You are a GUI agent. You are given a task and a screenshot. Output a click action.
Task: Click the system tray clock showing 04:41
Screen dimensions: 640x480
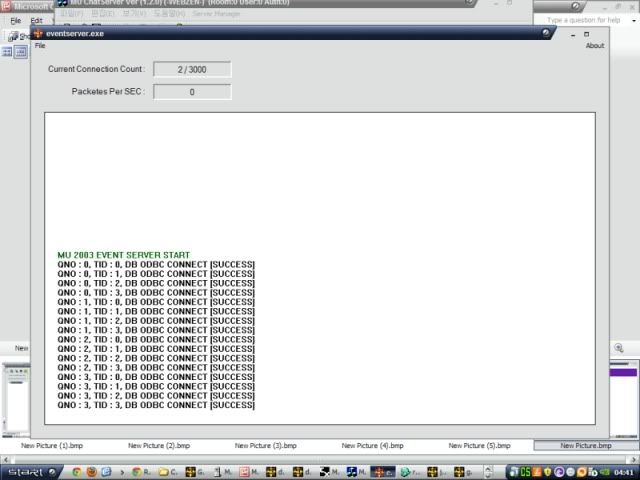coord(623,472)
